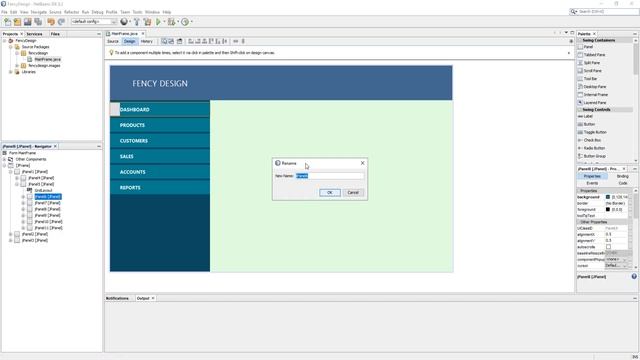Run the project with the green play icon
Viewport: 640px width, 360px height.
(x=158, y=22)
